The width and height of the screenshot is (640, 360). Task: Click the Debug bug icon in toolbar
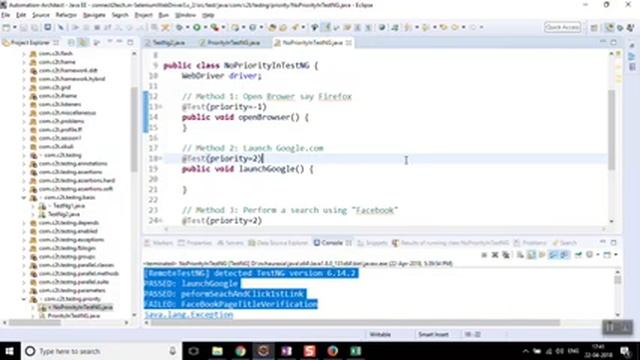(x=179, y=27)
